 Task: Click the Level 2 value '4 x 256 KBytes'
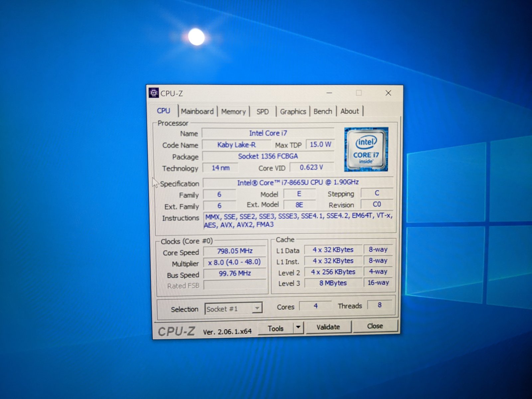pos(333,272)
